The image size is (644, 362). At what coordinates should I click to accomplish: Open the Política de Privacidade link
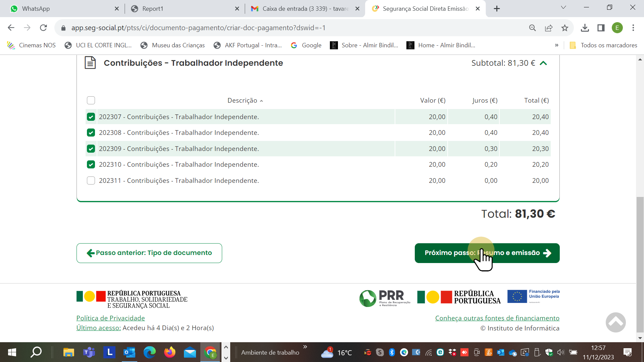pyautogui.click(x=110, y=318)
